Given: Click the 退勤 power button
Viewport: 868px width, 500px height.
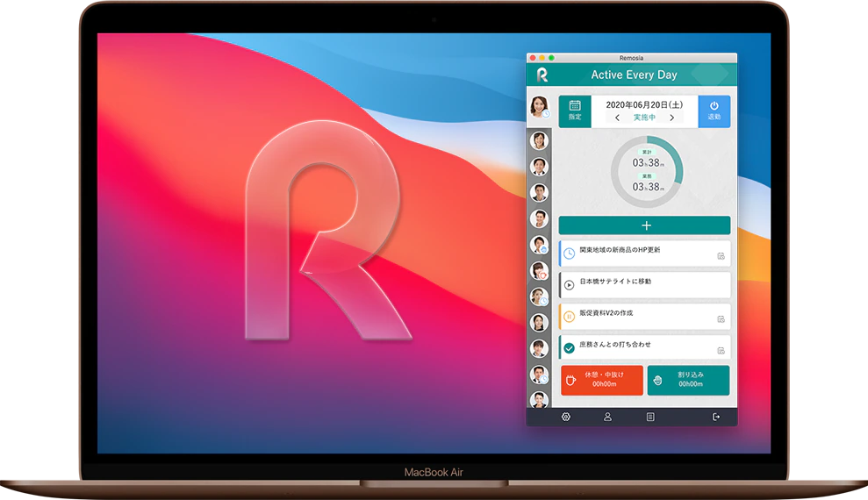Looking at the screenshot, I should pyautogui.click(x=714, y=111).
